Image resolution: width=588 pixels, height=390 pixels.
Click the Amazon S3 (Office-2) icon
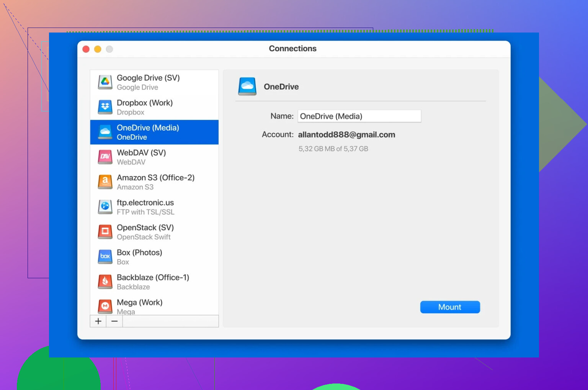(x=105, y=182)
